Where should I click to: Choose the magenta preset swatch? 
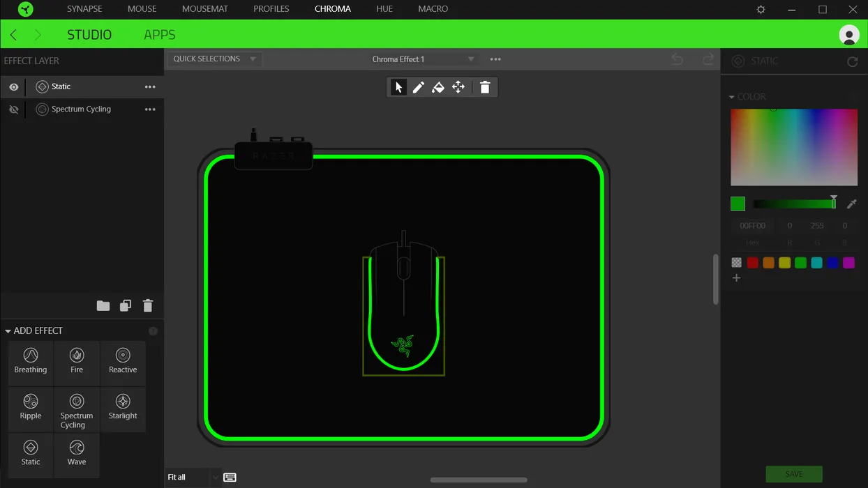[849, 263]
